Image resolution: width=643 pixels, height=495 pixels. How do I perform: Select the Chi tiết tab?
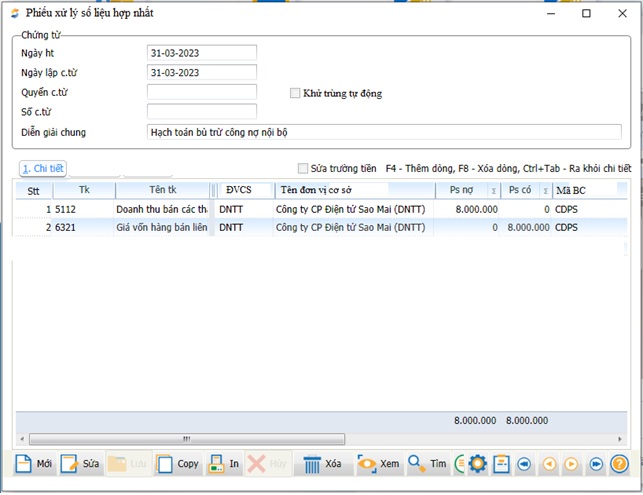[42, 169]
